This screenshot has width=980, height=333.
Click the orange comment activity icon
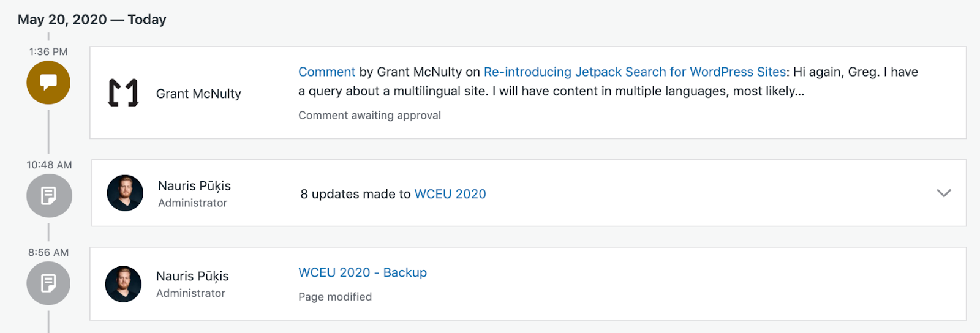[48, 83]
